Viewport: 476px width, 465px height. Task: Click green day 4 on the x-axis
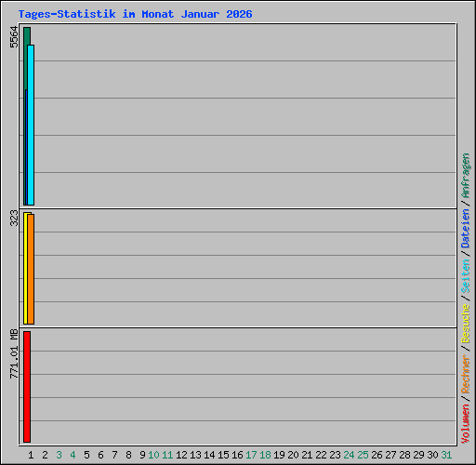[73, 455]
